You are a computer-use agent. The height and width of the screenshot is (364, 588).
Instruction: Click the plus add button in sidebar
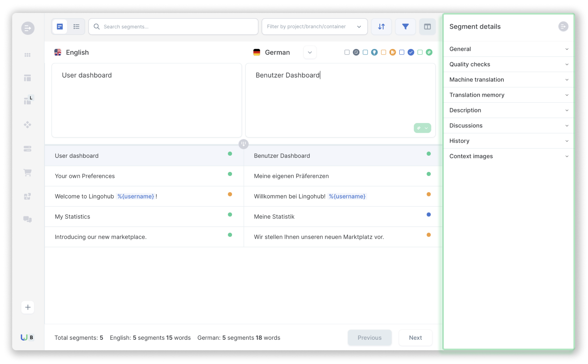tap(28, 307)
